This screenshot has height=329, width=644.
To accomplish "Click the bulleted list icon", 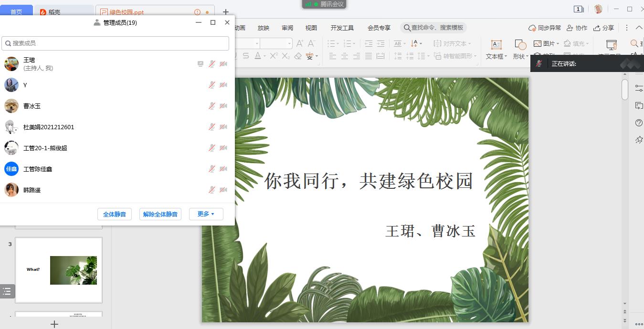I will click(x=331, y=43).
